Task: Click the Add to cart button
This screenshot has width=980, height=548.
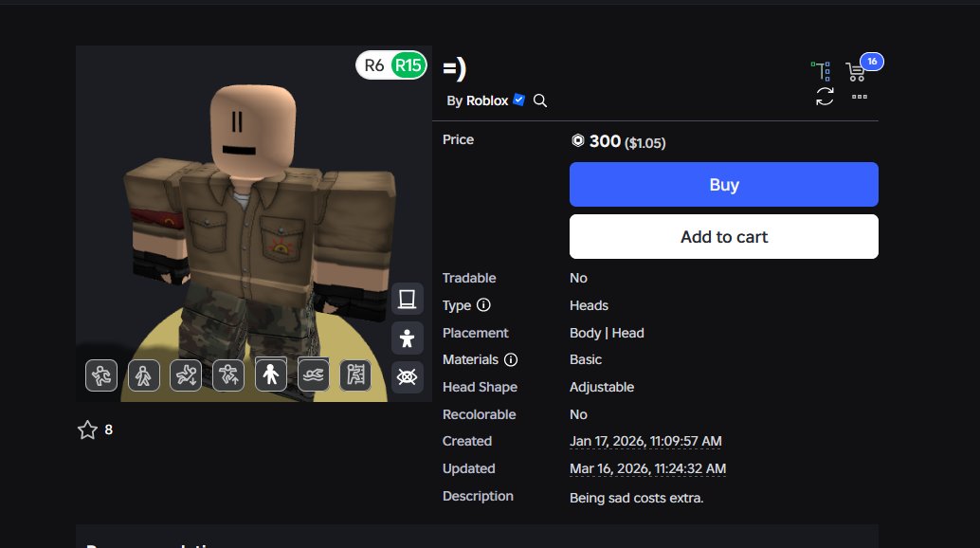Action: [x=724, y=237]
